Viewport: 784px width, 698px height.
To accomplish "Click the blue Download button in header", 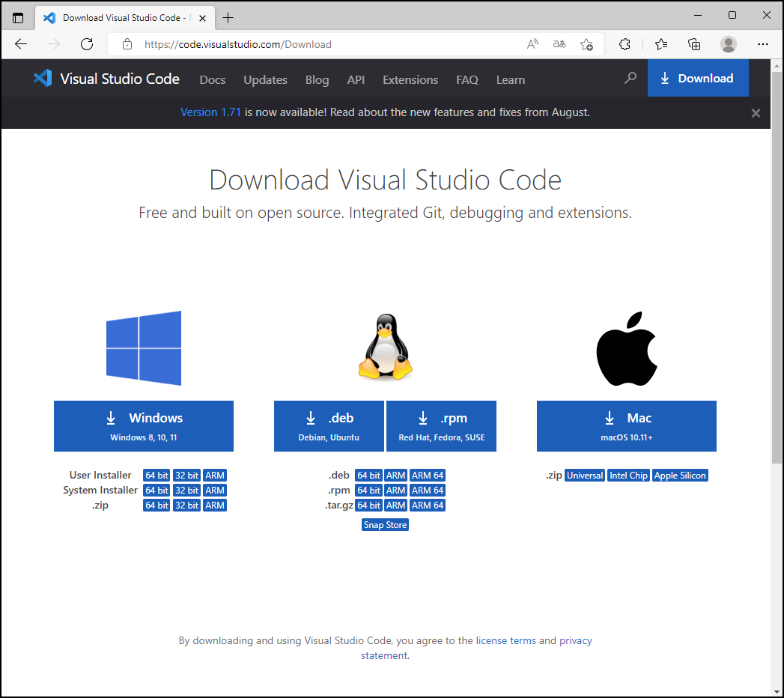I will 698,78.
